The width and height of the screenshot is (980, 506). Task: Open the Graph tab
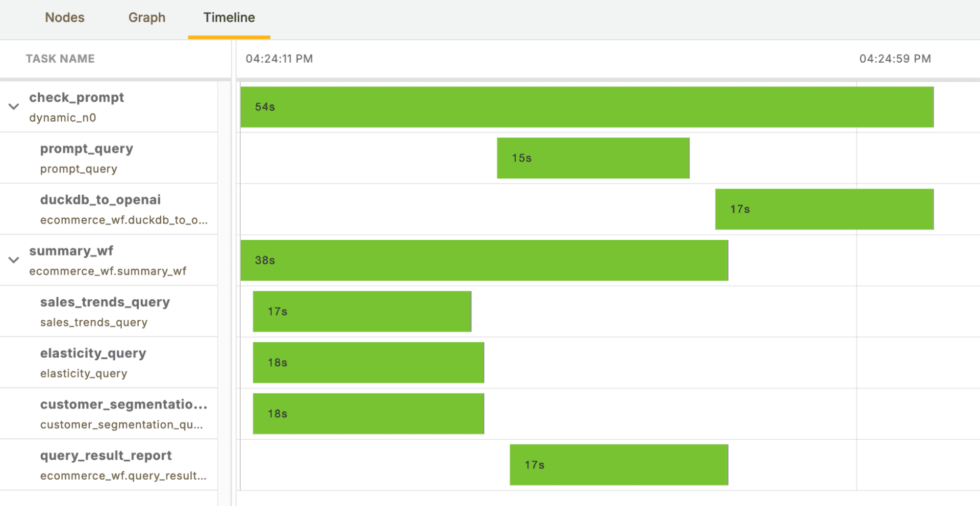(x=147, y=18)
